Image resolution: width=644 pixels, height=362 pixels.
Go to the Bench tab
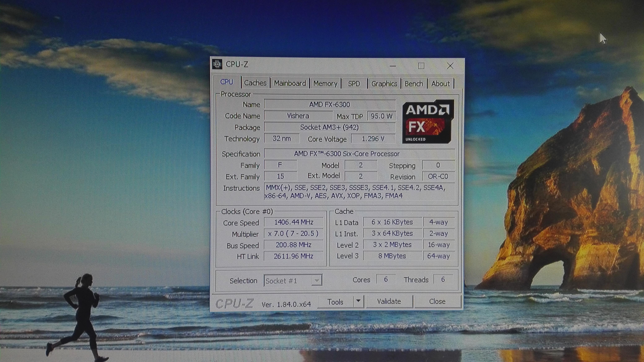coord(414,84)
